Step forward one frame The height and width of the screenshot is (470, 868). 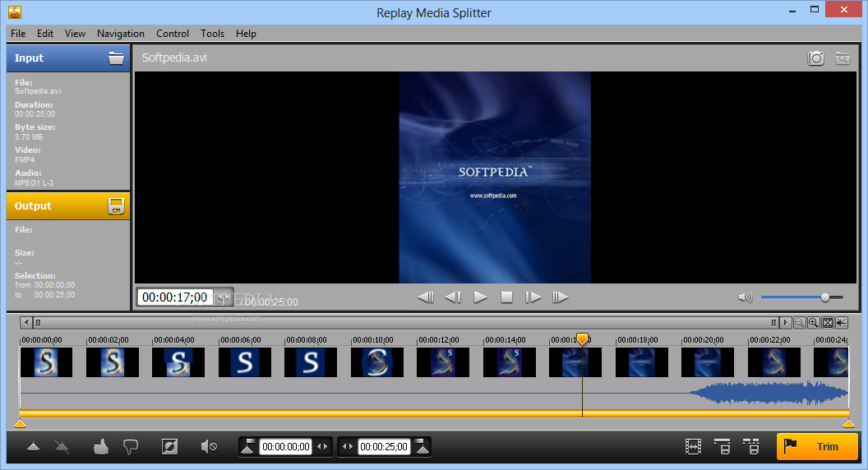[x=533, y=297]
